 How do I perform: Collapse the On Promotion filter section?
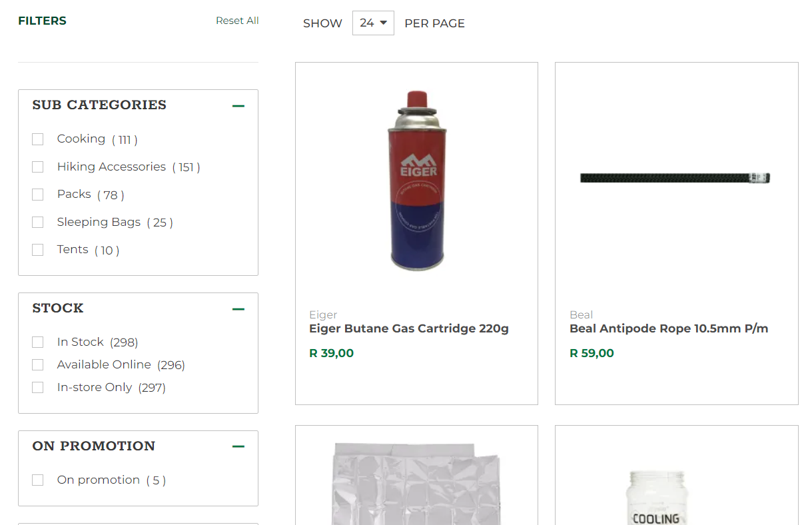(x=238, y=446)
